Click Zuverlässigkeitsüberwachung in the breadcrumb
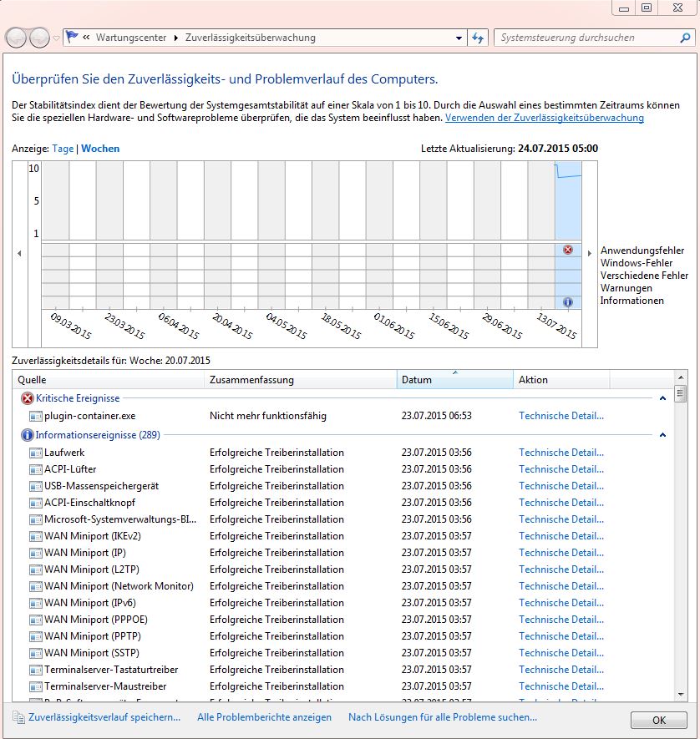The image size is (700, 739). click(x=251, y=38)
